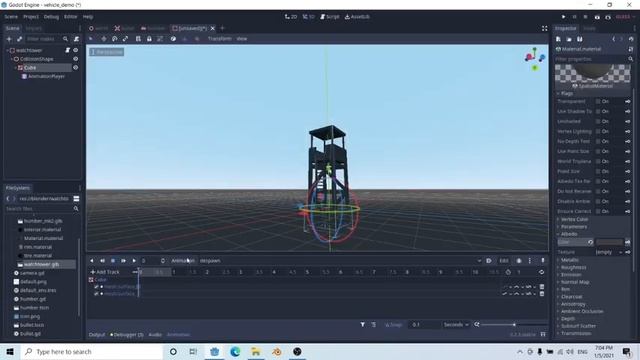Click the Play Scene clapper icon
Viewport: 640px width, 360px height.
coord(597,17)
